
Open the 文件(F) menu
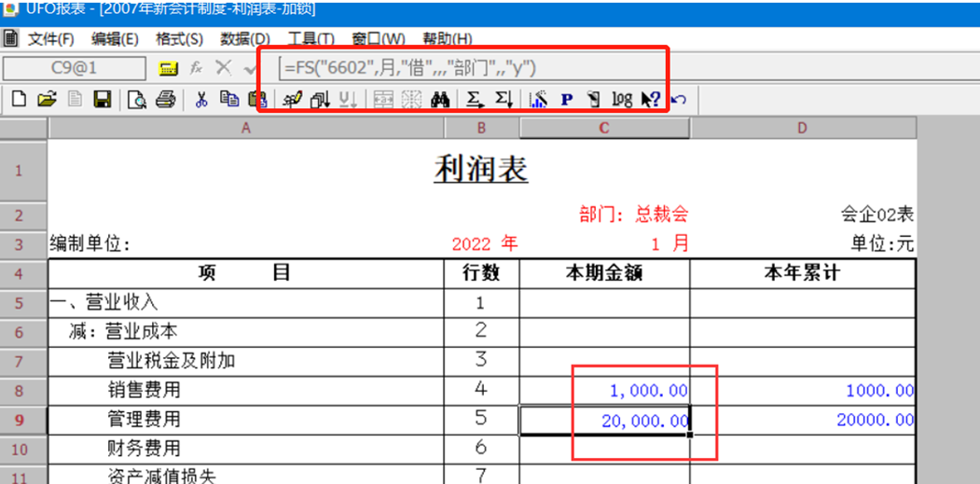coord(51,39)
